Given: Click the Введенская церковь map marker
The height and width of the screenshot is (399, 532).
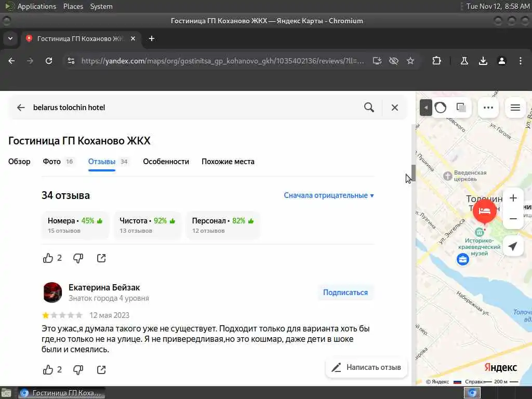Looking at the screenshot, I should click(447, 176).
